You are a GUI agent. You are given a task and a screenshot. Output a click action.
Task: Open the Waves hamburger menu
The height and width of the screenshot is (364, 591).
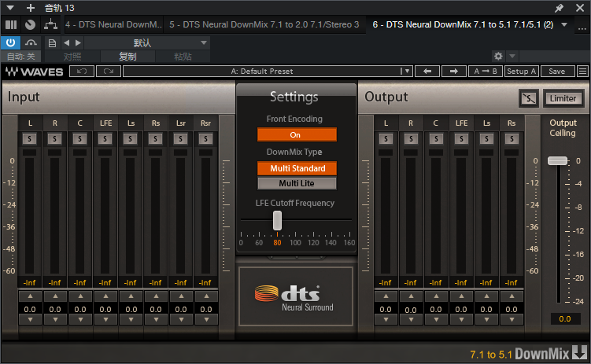(x=582, y=71)
